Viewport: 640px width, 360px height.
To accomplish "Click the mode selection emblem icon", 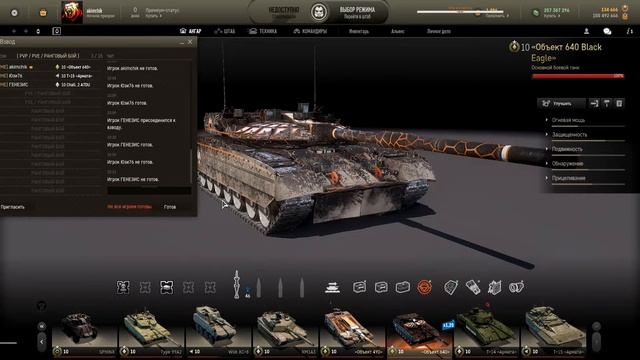I will tap(319, 12).
